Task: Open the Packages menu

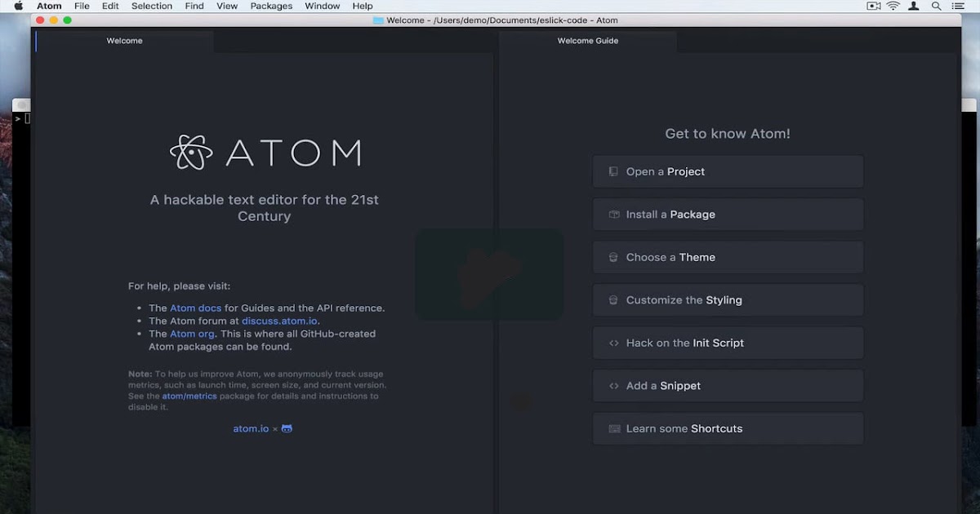Action: (271, 6)
